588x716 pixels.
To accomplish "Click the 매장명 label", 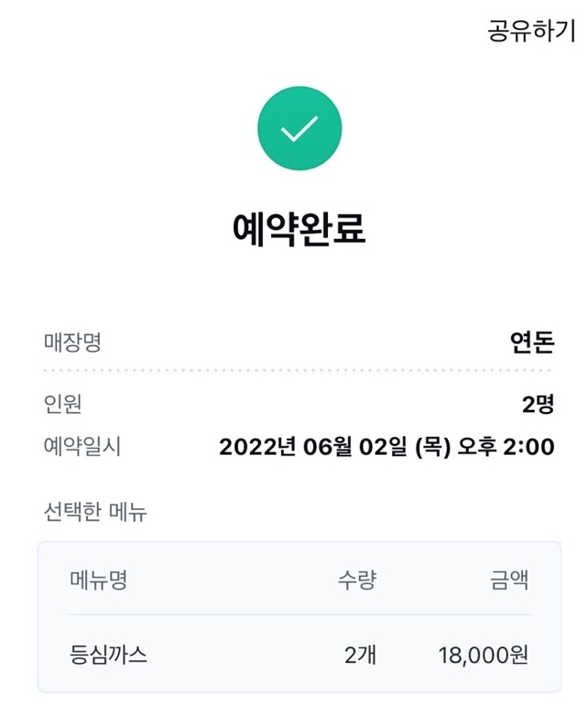I will point(72,342).
